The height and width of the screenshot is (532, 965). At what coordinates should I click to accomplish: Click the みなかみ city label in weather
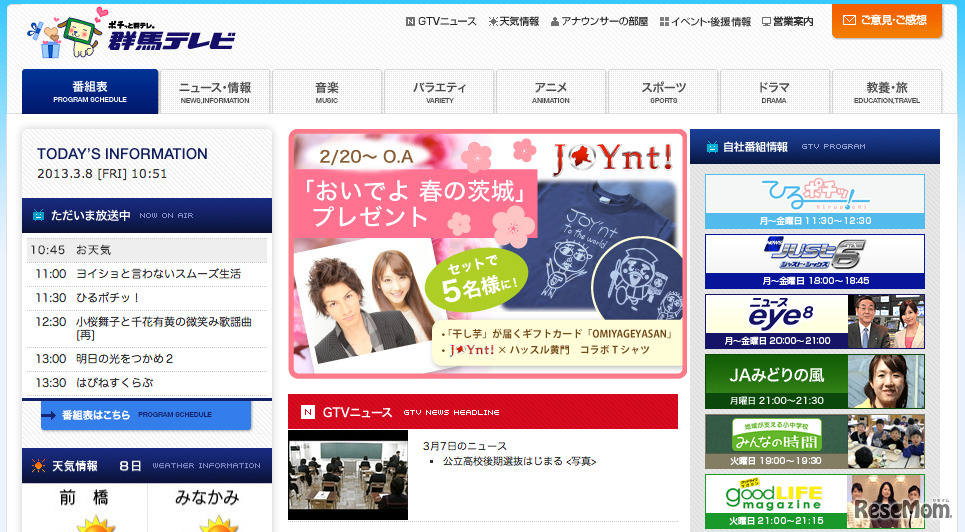click(207, 498)
